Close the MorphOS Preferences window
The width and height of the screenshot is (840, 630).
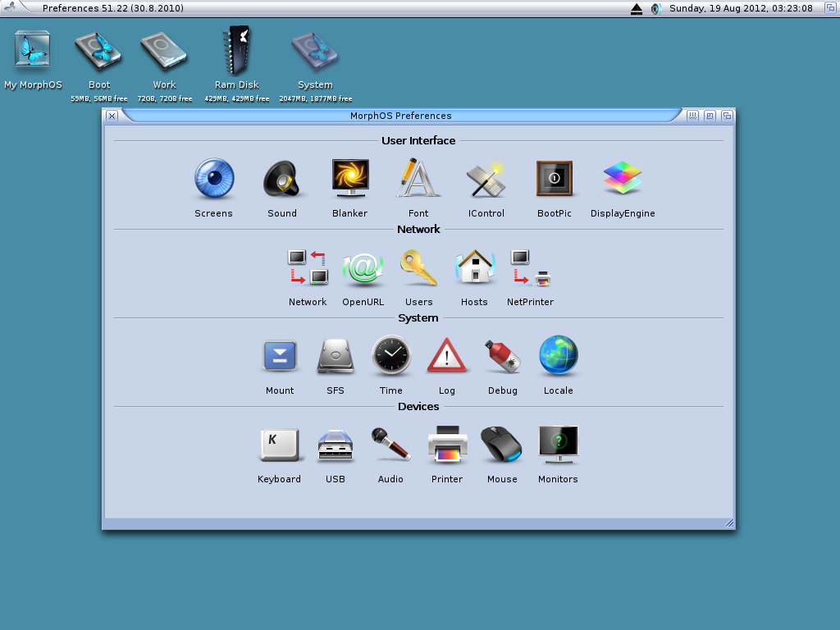pos(112,116)
